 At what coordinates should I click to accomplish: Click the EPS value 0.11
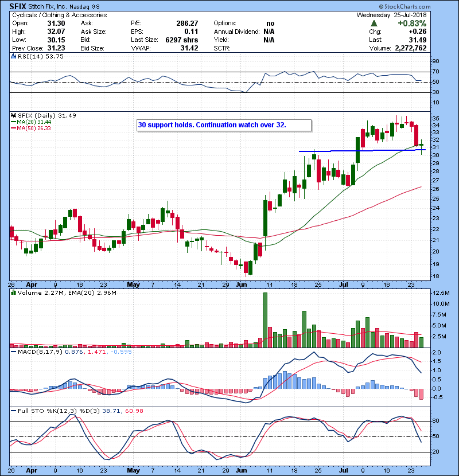point(191,32)
